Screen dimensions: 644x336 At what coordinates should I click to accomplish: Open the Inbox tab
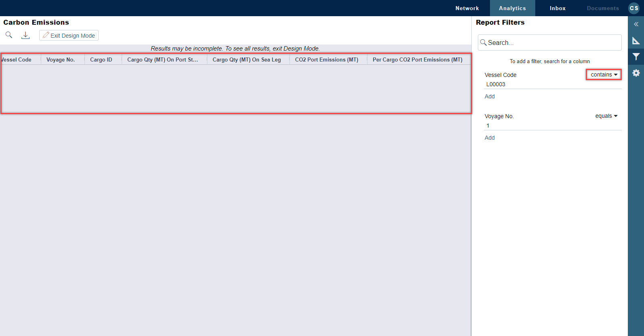pyautogui.click(x=557, y=8)
